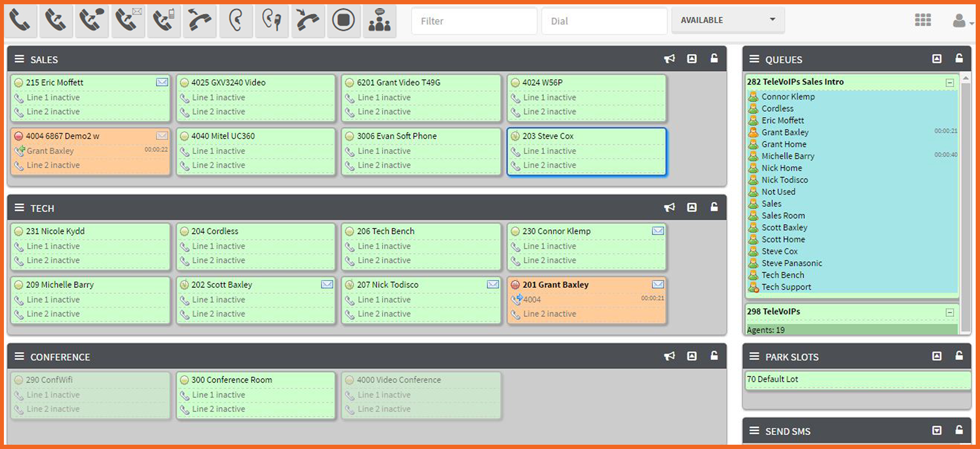Select the 70 Default Lot park slot
The image size is (980, 449).
[x=858, y=380]
